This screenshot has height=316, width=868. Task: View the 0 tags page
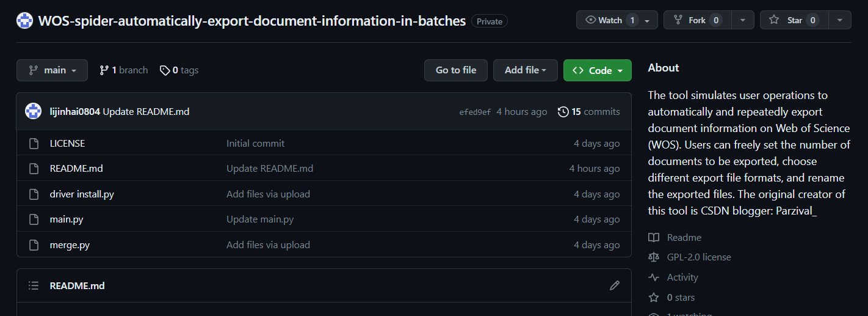point(179,70)
